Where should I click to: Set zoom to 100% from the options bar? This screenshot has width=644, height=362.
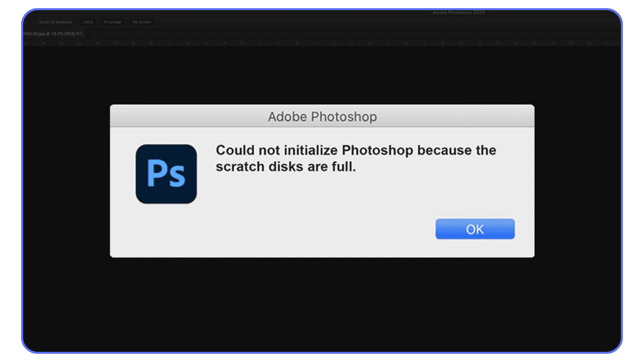pyautogui.click(x=88, y=22)
